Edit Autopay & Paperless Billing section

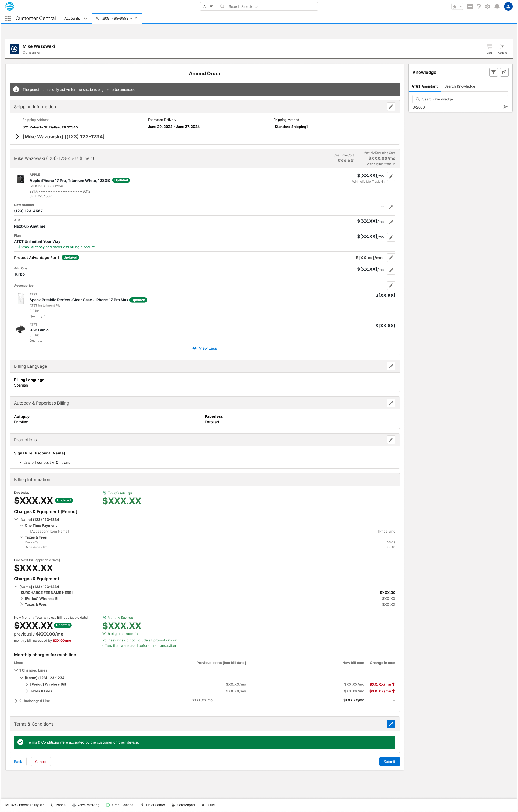pos(391,403)
